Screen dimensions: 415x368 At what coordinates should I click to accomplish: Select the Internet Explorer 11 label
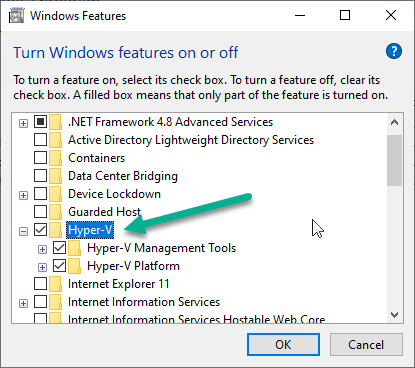[x=119, y=284]
